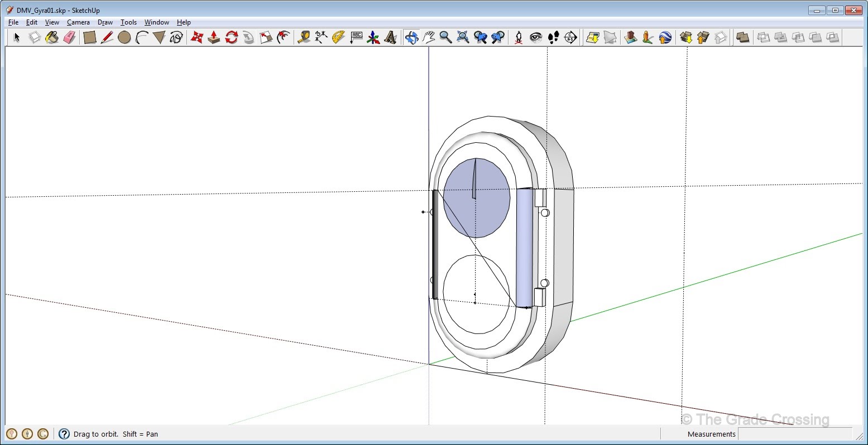Activate the Push/Pull tool
The width and height of the screenshot is (868, 445).
pyautogui.click(x=214, y=37)
